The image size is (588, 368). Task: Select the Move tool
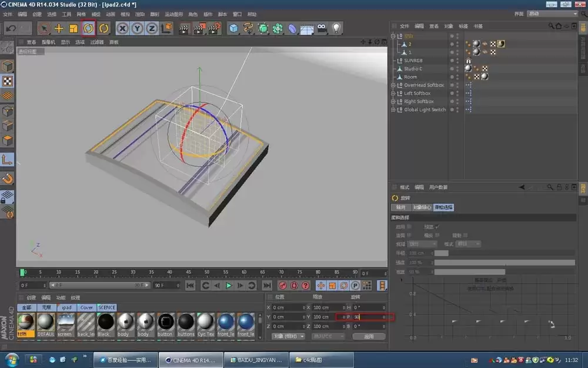click(x=58, y=28)
